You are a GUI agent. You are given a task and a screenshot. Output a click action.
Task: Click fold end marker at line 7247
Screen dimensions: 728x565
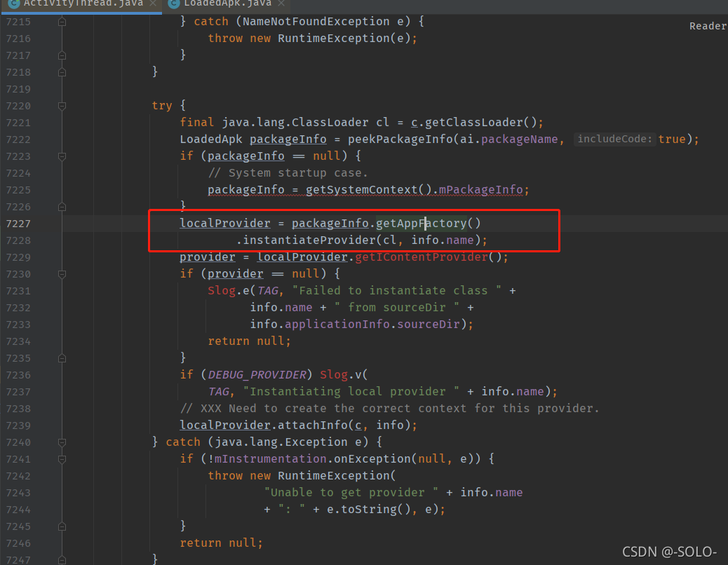(x=62, y=560)
